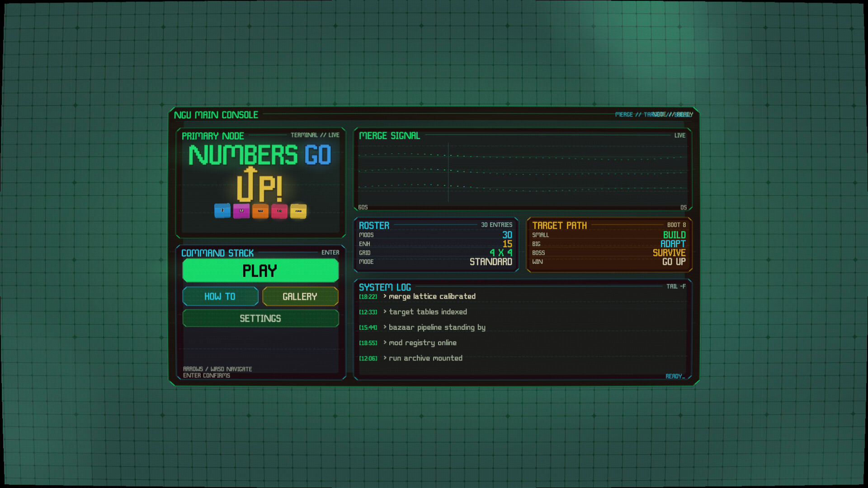Toggle TAIL -F in the System Log
The width and height of the screenshot is (868, 488).
pyautogui.click(x=676, y=286)
